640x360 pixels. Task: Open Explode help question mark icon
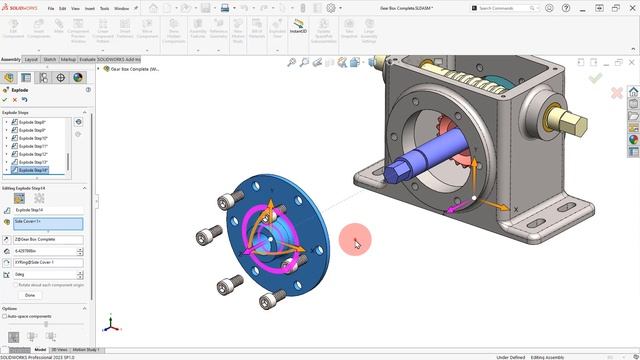(88, 89)
